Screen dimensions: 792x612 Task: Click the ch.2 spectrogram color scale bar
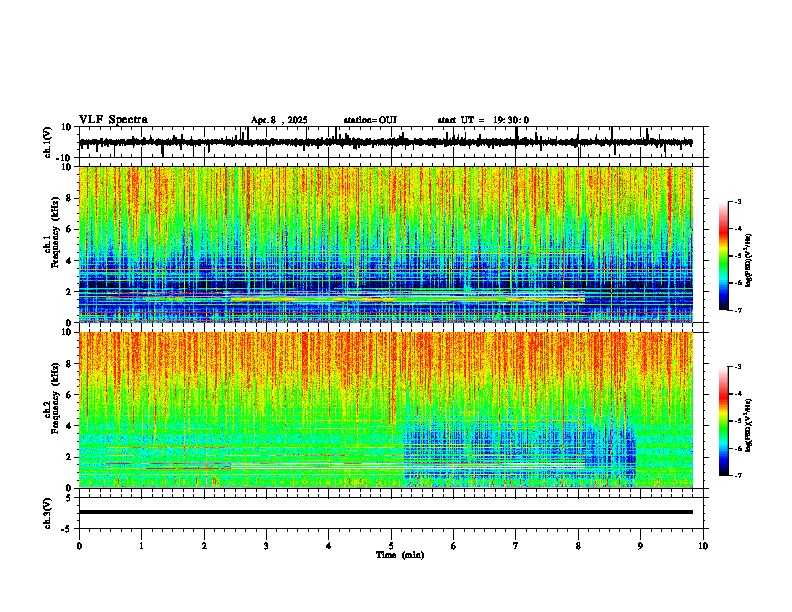pyautogui.click(x=723, y=421)
